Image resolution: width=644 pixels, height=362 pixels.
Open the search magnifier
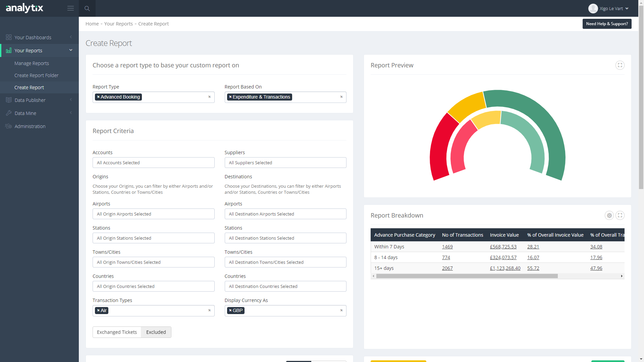coord(87,8)
